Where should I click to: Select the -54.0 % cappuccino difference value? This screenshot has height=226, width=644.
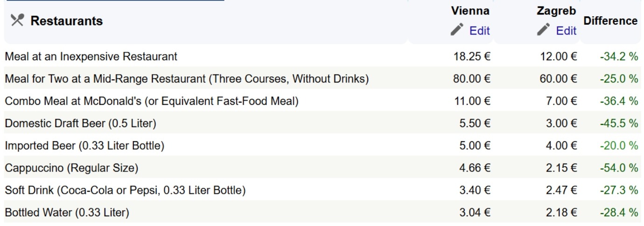coord(619,168)
